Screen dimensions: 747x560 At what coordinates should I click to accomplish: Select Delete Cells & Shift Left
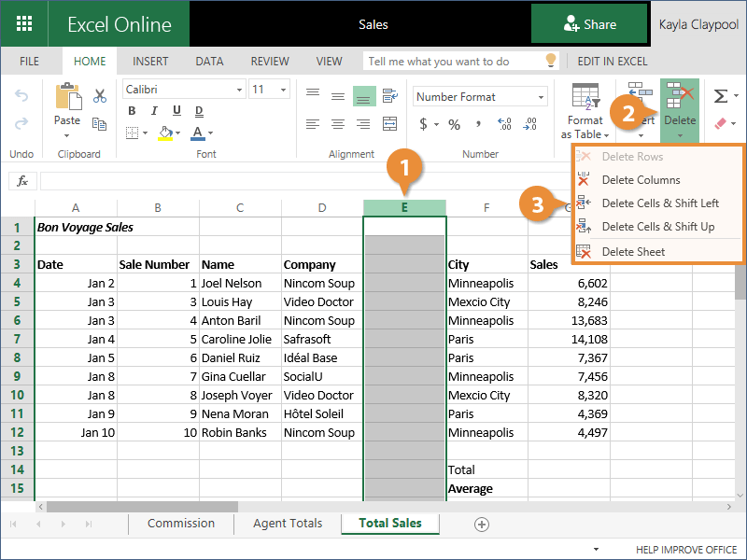(659, 203)
